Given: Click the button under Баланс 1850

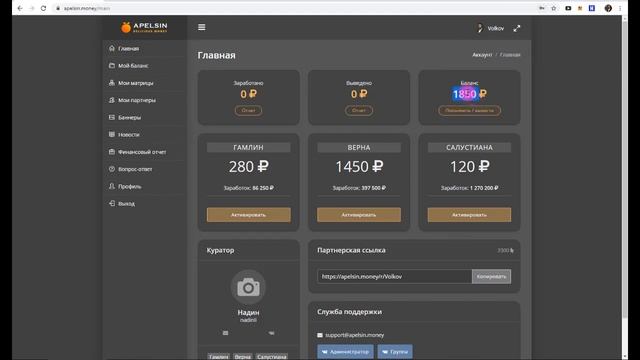Looking at the screenshot, I should click(x=469, y=110).
